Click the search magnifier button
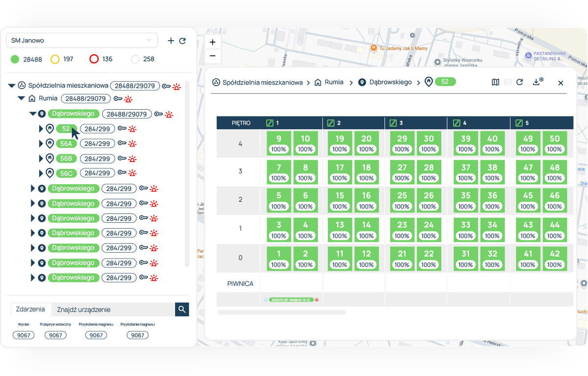Viewport: 588px width, 376px height. 182,309
